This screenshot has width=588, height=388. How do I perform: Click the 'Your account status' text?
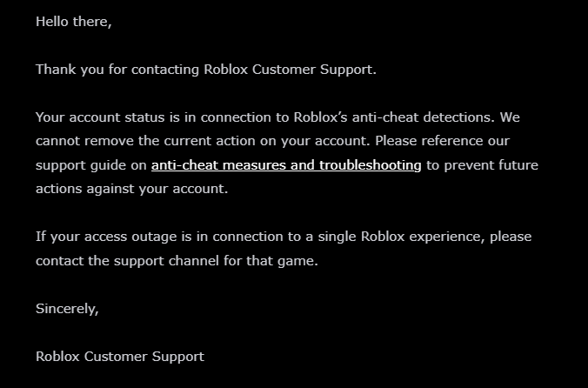[x=100, y=117]
